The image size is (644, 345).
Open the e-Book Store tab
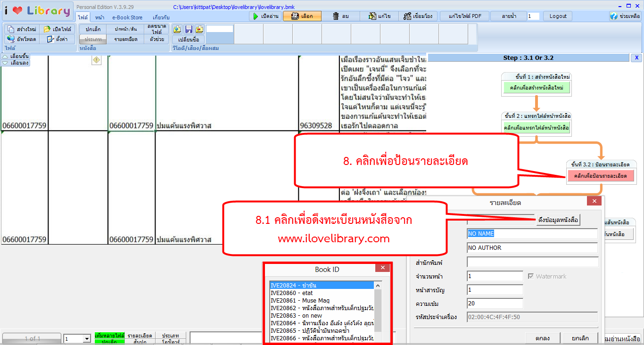click(x=127, y=17)
